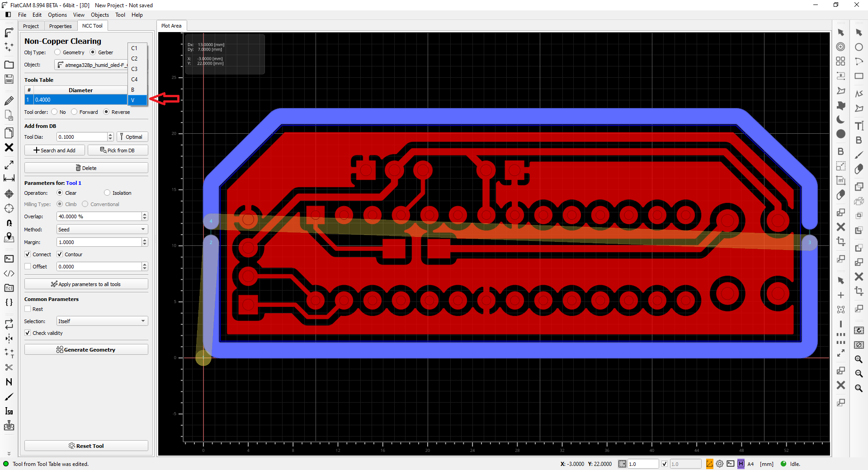Viewport: 868px width, 470px height.
Task: Click the Overlap stepper arrows
Action: 145,216
